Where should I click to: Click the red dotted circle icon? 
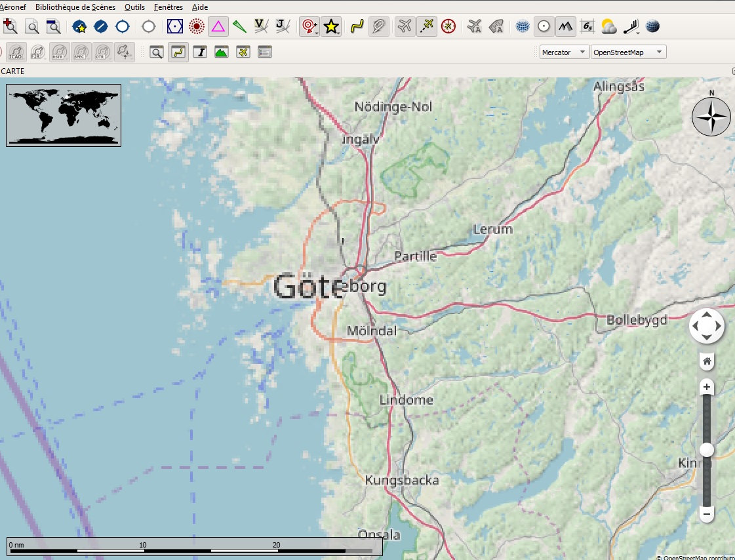click(196, 26)
